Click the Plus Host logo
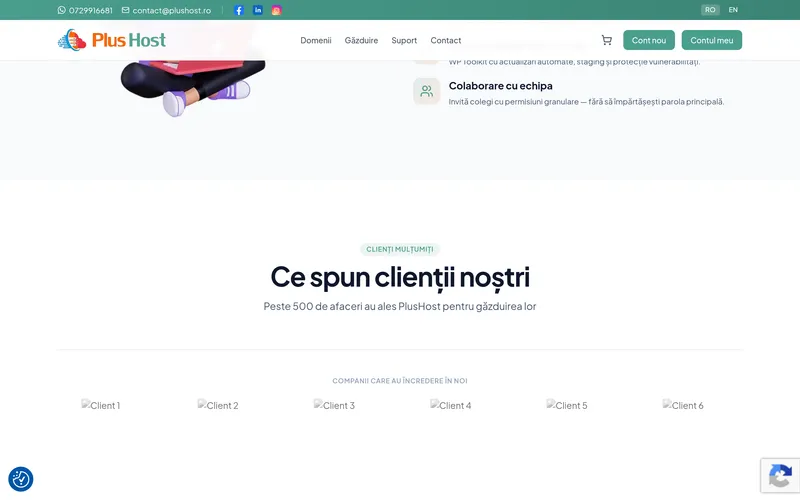This screenshot has width=800, height=500. pos(112,40)
